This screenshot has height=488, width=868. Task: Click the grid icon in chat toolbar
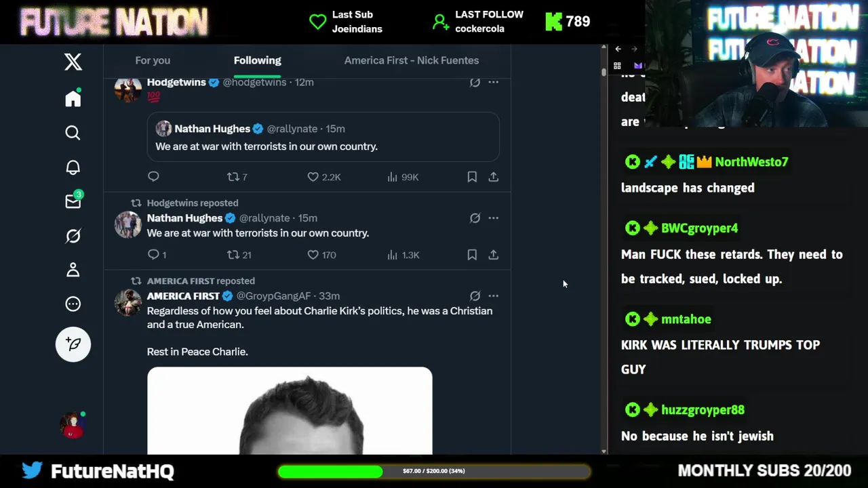(x=617, y=66)
